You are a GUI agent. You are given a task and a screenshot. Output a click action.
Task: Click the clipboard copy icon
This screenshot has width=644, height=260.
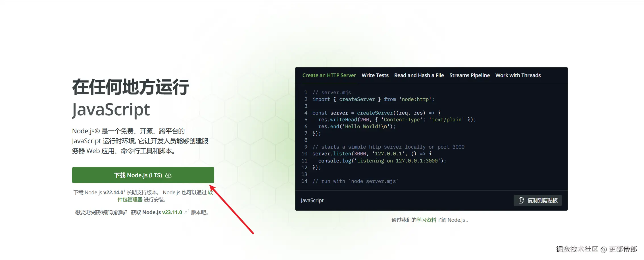tap(521, 200)
